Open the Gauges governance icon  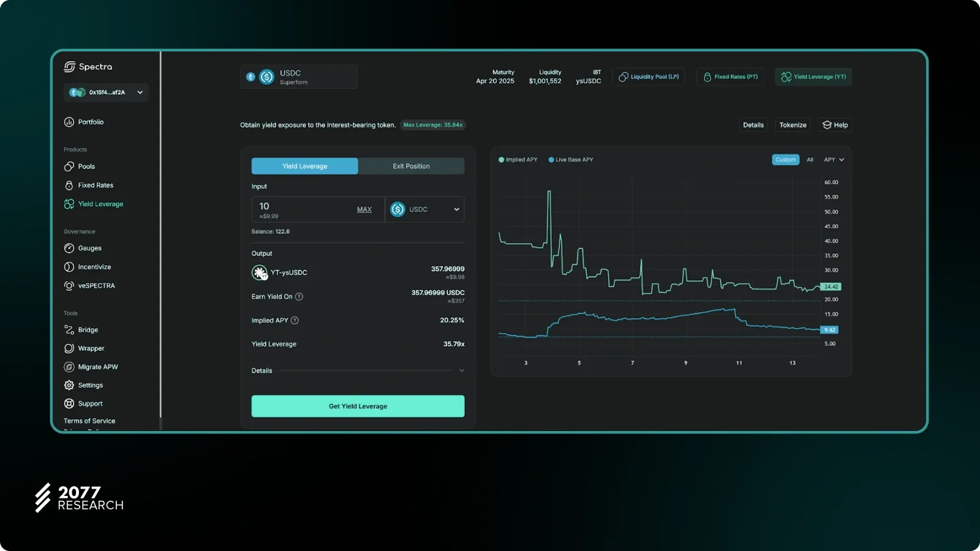(69, 248)
